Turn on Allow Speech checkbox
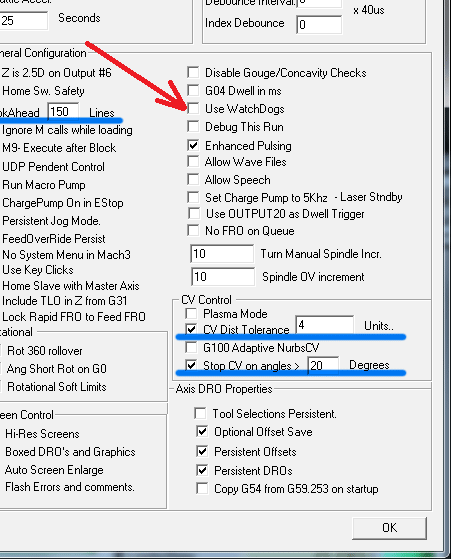Image resolution: width=451 pixels, height=559 pixels. click(193, 179)
